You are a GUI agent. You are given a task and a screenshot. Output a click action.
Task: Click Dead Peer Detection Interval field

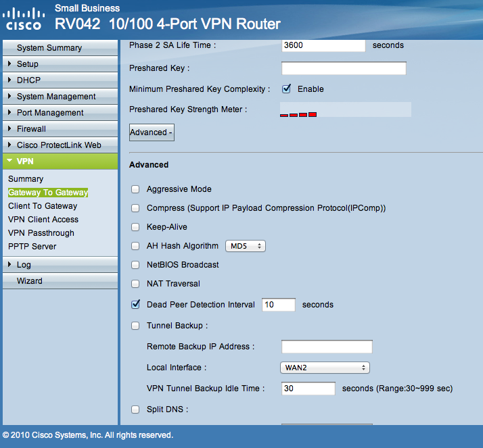279,305
